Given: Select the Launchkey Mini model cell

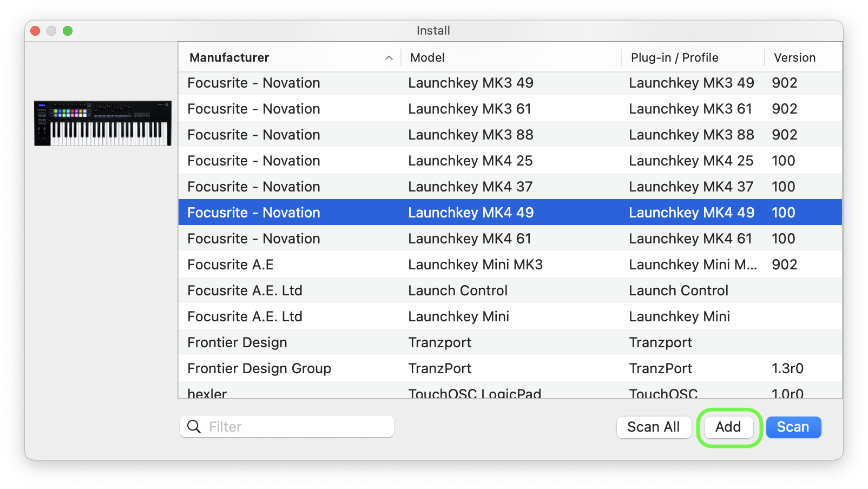Looking at the screenshot, I should click(x=458, y=316).
